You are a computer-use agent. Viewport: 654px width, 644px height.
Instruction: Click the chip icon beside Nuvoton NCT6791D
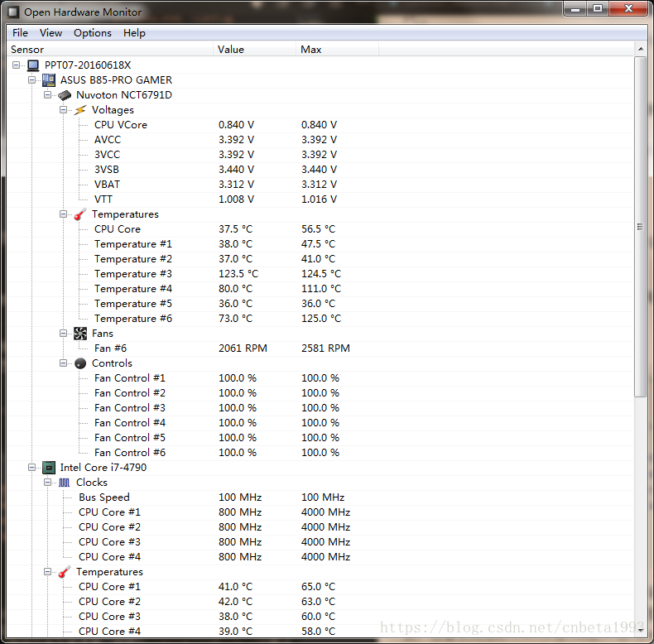tap(65, 95)
